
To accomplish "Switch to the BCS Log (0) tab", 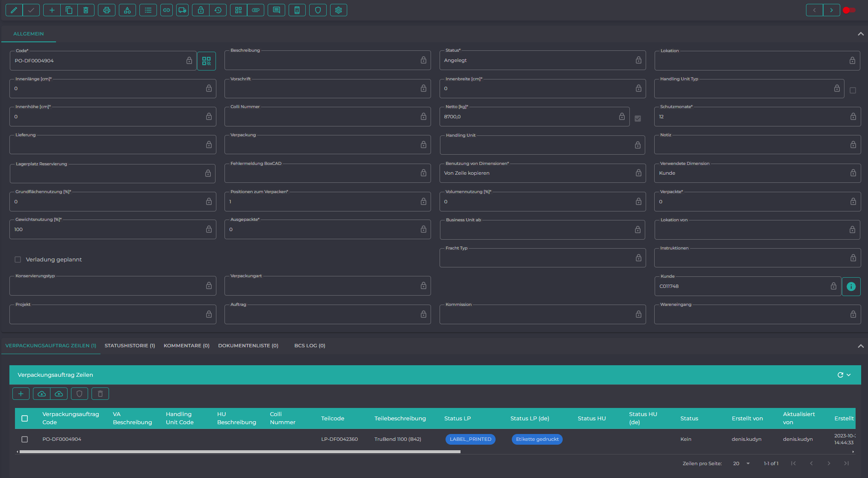I will (x=310, y=346).
